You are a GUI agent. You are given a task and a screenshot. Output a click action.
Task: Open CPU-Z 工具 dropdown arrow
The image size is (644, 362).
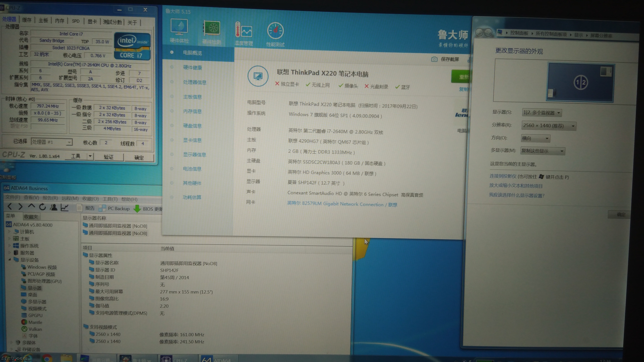click(x=90, y=156)
